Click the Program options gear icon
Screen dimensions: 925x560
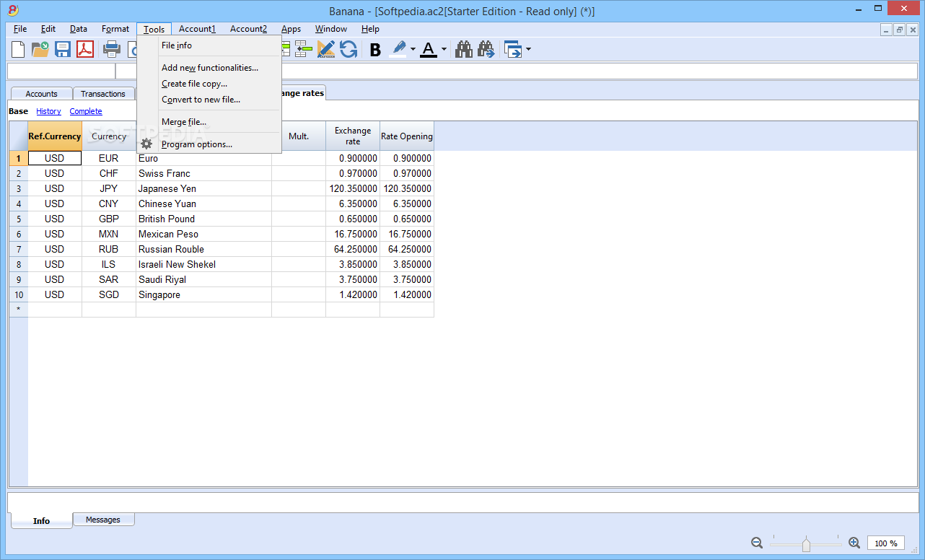tap(146, 144)
